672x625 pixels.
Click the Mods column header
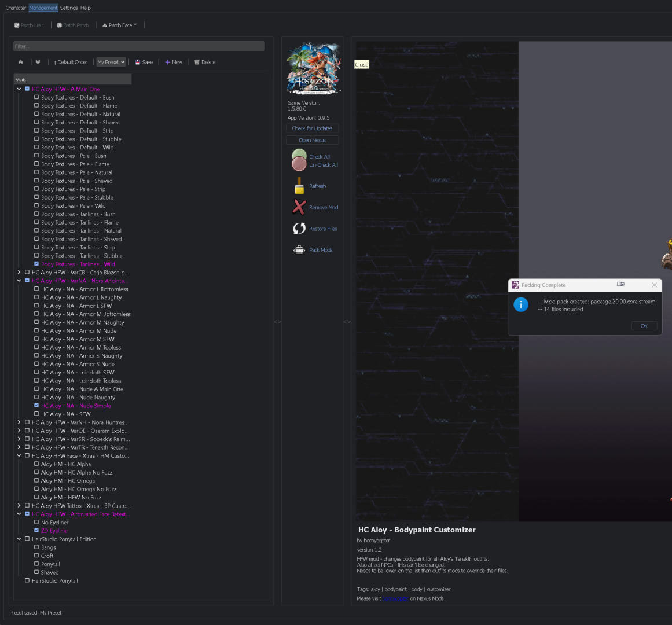click(x=72, y=79)
